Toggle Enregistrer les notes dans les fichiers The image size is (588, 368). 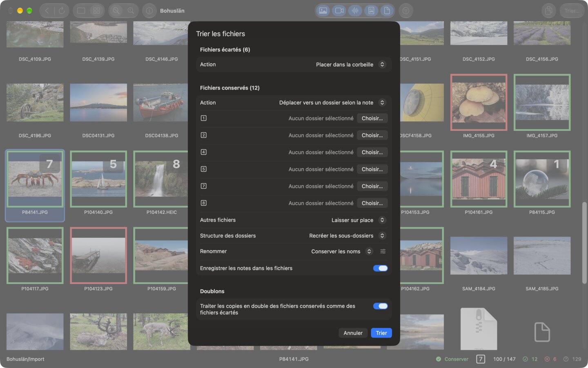point(381,268)
